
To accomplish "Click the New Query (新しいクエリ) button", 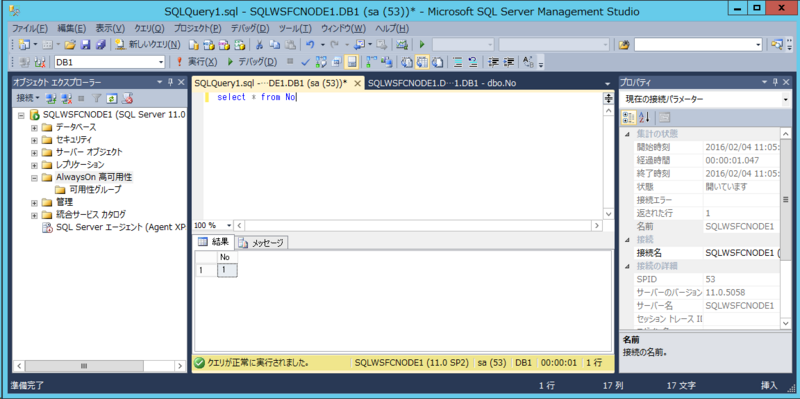I will (147, 45).
